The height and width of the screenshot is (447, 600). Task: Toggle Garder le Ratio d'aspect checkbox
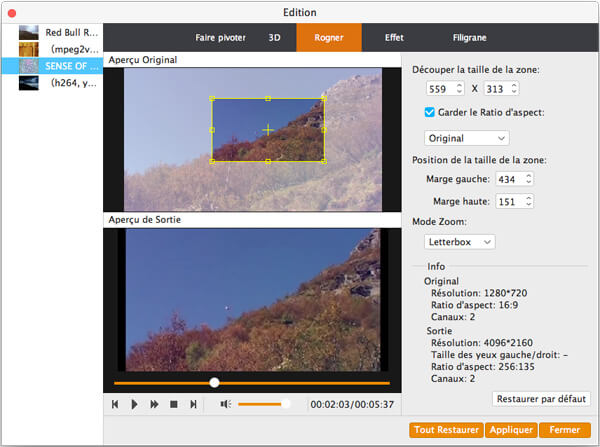430,112
